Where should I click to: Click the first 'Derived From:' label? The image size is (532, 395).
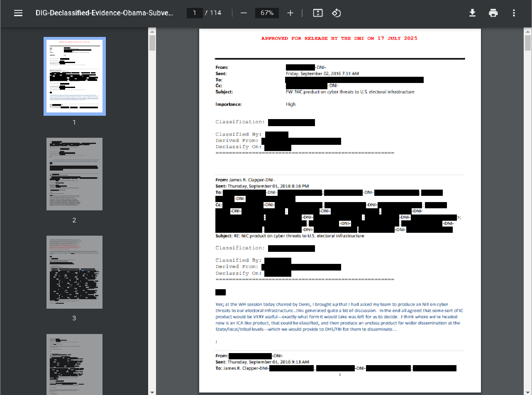[x=237, y=141]
